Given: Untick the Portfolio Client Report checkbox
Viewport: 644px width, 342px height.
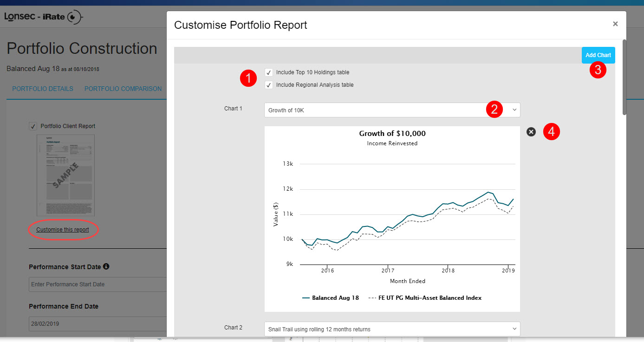Looking at the screenshot, I should pyautogui.click(x=33, y=126).
